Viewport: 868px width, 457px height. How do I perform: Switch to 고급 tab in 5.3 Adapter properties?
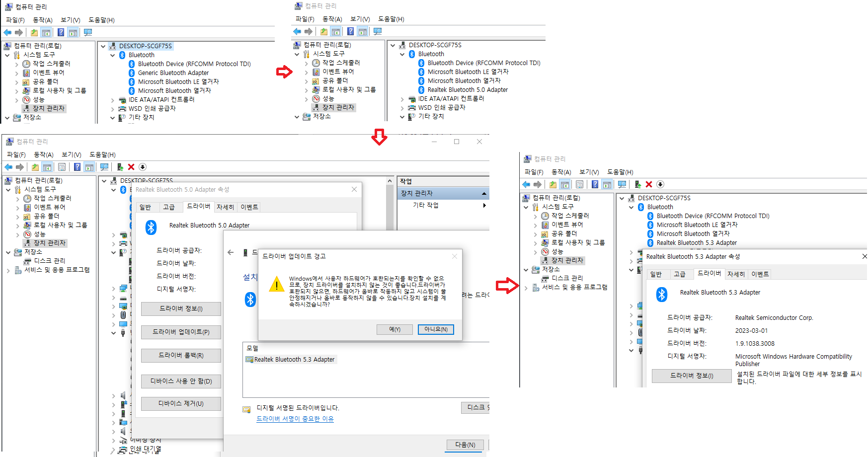tap(679, 274)
